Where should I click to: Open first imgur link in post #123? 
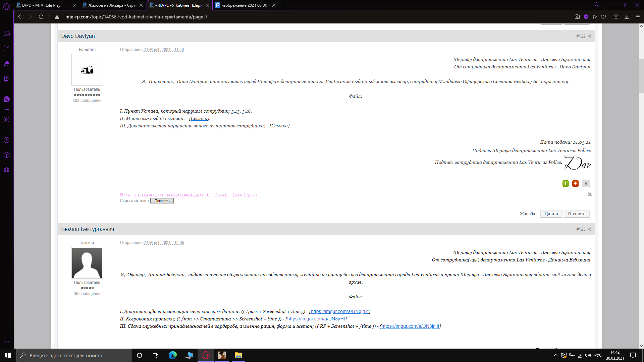click(x=339, y=311)
